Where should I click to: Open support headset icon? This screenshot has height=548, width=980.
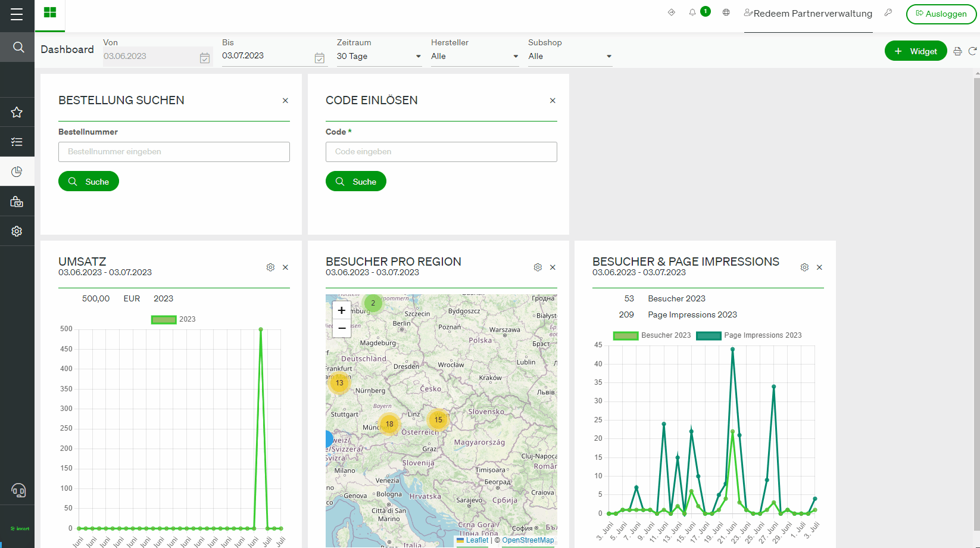click(x=18, y=490)
